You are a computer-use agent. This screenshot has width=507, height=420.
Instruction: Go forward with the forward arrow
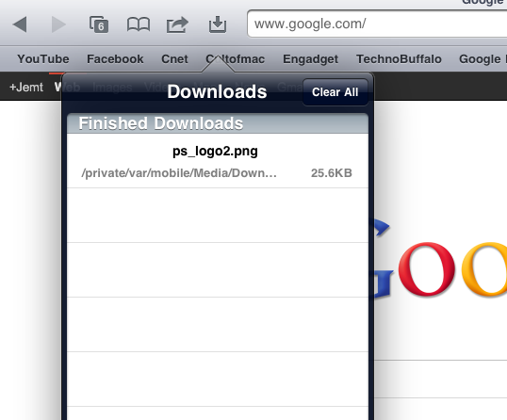(x=58, y=24)
